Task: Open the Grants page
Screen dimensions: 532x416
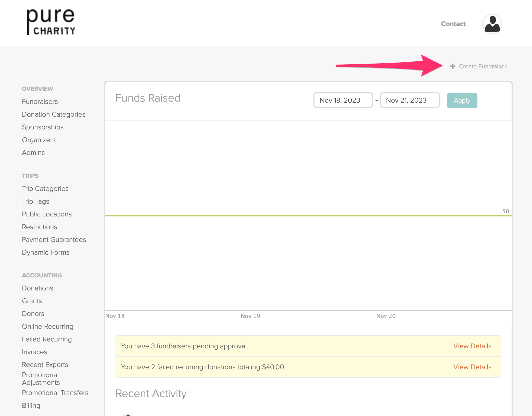Action: [x=32, y=301]
